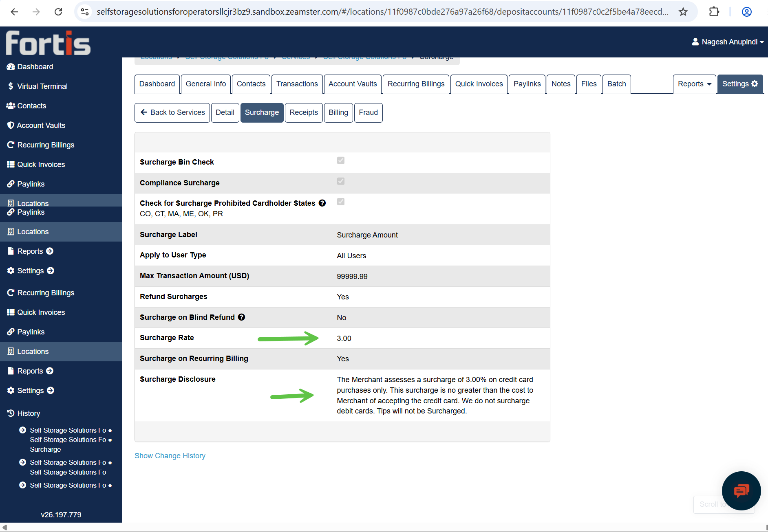Image resolution: width=768 pixels, height=532 pixels.
Task: Click the Account Vaults shield icon
Action: (11, 125)
